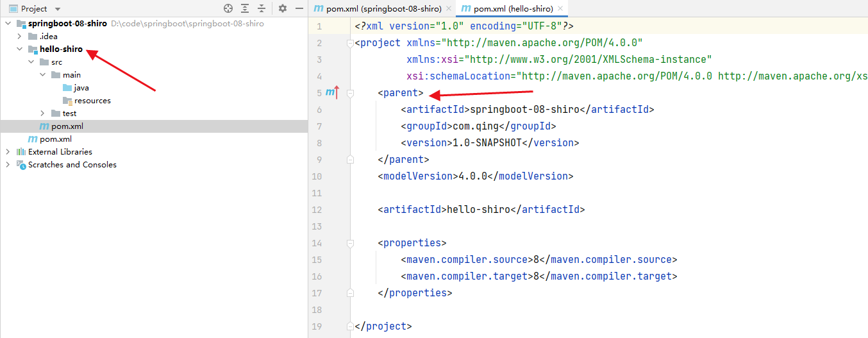Viewport: 868px width, 338px height.
Task: Click fold end marker at line 17
Action: point(350,293)
